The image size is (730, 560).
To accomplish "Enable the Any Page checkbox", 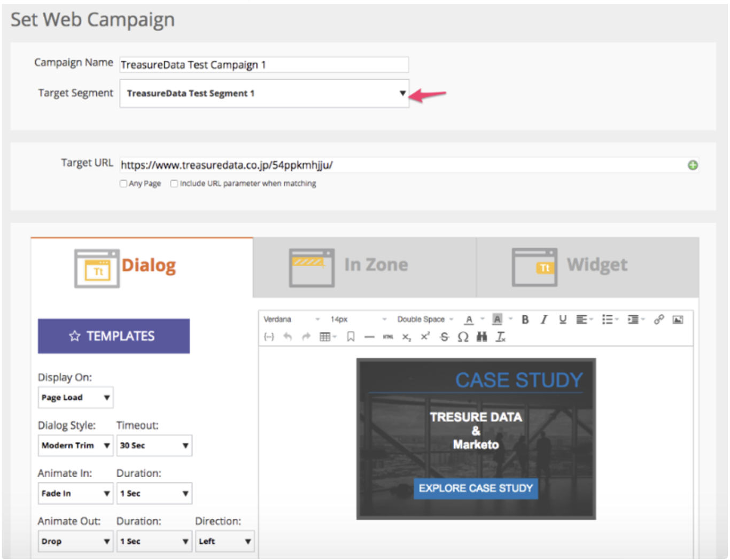I will (123, 184).
